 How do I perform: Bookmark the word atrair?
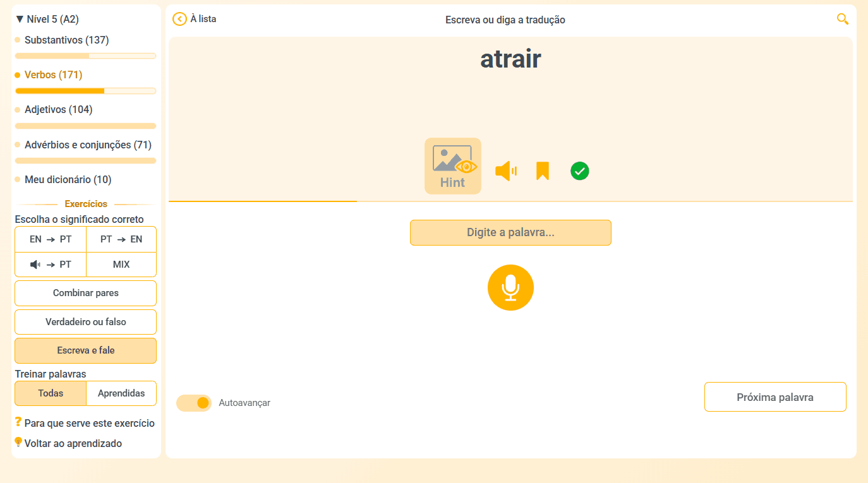(543, 171)
